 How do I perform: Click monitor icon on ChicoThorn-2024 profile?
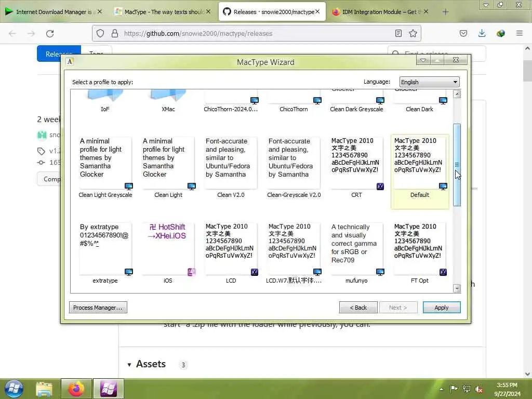[x=255, y=100]
